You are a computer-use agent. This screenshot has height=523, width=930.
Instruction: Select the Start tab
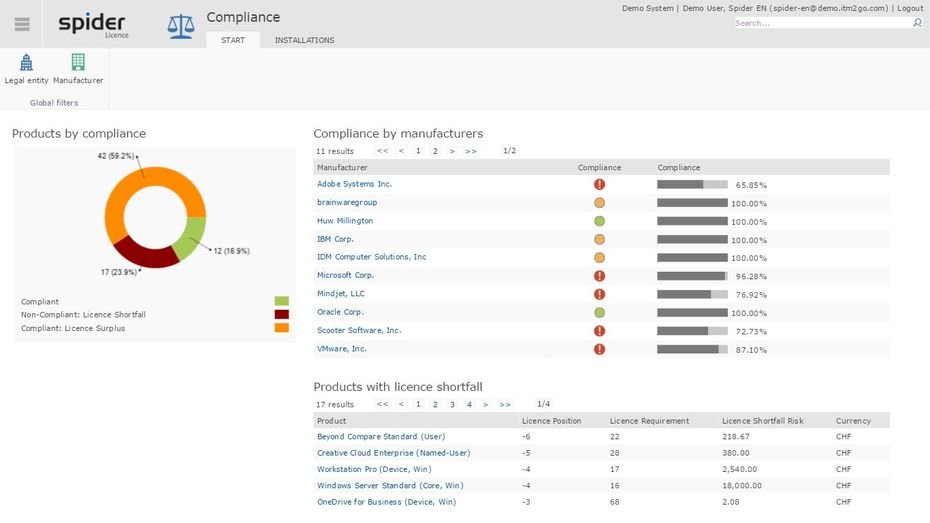pos(232,40)
